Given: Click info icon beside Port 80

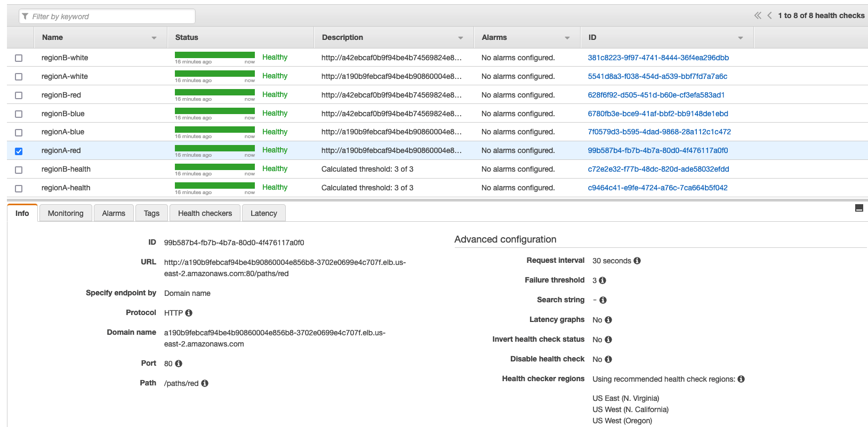Looking at the screenshot, I should [x=179, y=364].
